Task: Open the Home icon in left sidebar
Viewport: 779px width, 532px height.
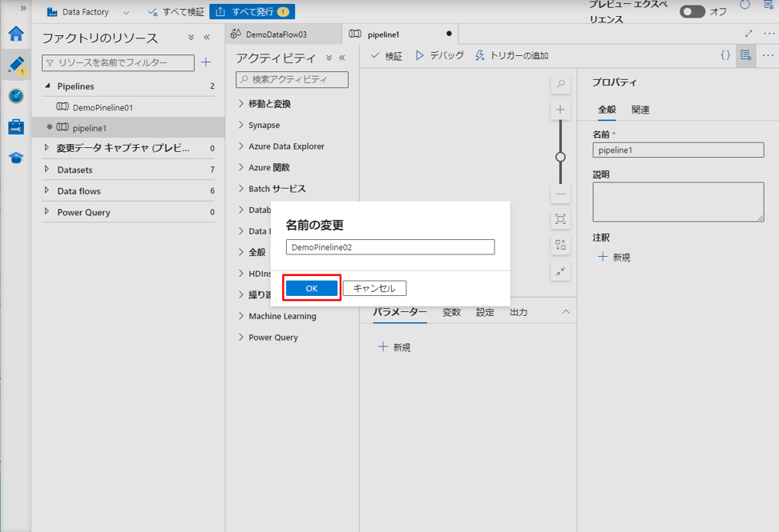Action: 16,34
